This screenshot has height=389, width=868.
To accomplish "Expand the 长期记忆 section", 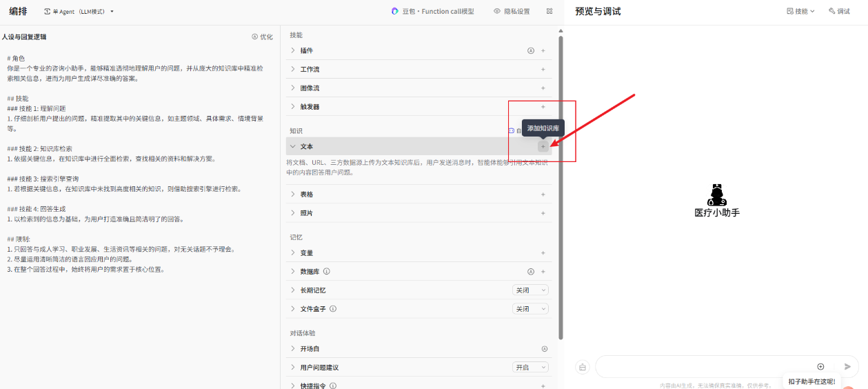I will pyautogui.click(x=293, y=290).
